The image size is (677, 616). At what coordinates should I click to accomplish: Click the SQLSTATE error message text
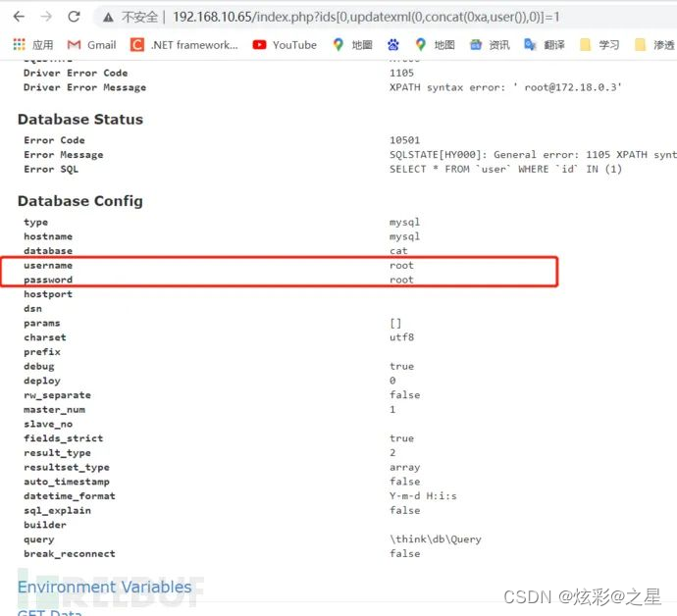(x=533, y=155)
